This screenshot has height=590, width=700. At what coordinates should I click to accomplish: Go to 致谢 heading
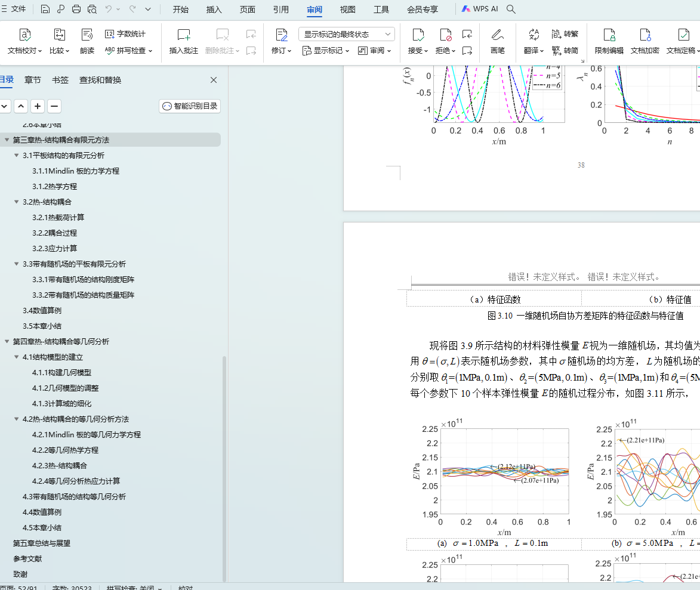[20, 574]
